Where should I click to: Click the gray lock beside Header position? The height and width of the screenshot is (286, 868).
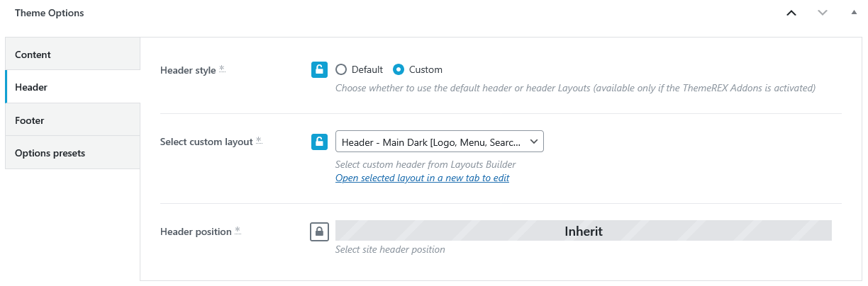point(319,231)
